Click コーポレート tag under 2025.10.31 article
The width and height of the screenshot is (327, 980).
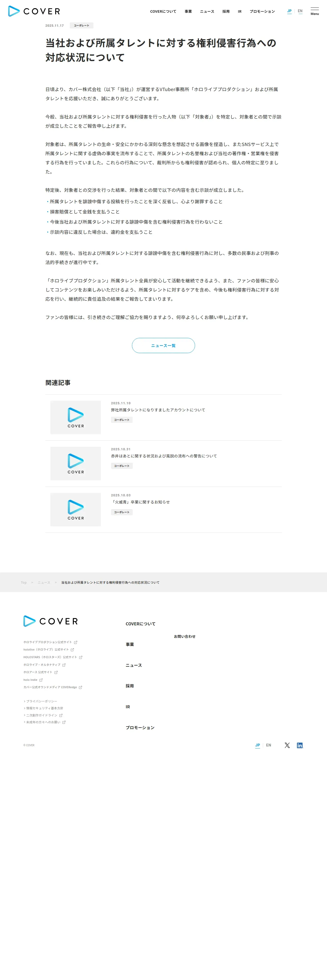122,466
